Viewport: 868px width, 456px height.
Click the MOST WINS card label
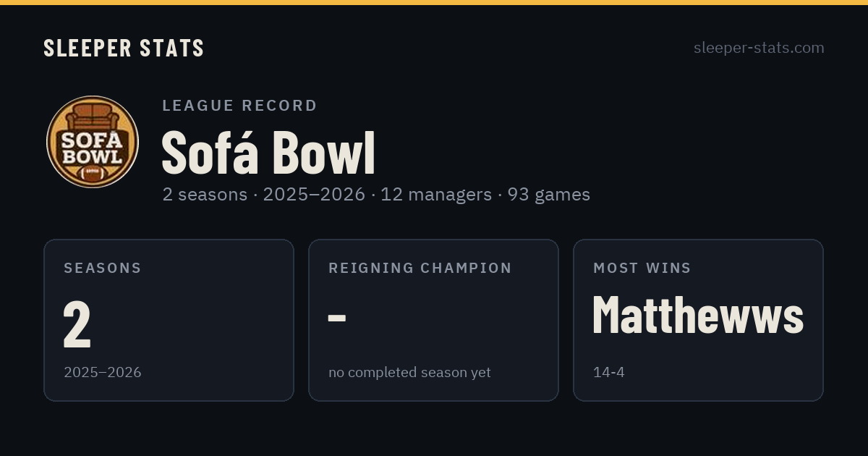[x=642, y=268]
